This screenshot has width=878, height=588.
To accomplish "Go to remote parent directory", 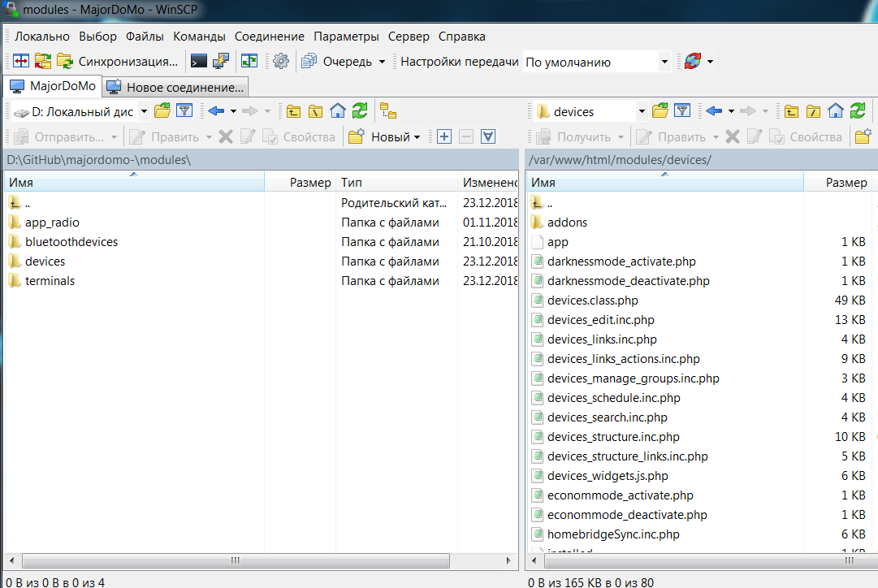I will coord(790,111).
